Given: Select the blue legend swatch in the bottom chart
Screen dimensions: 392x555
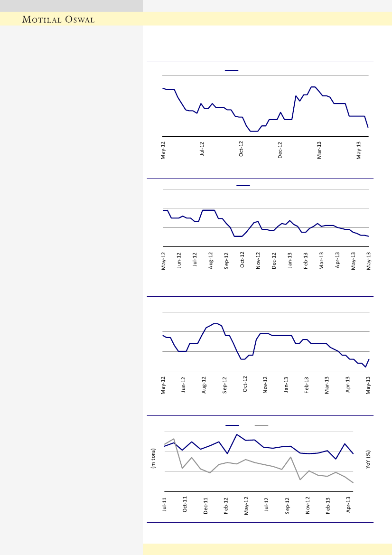Looking at the screenshot, I should click(232, 425).
